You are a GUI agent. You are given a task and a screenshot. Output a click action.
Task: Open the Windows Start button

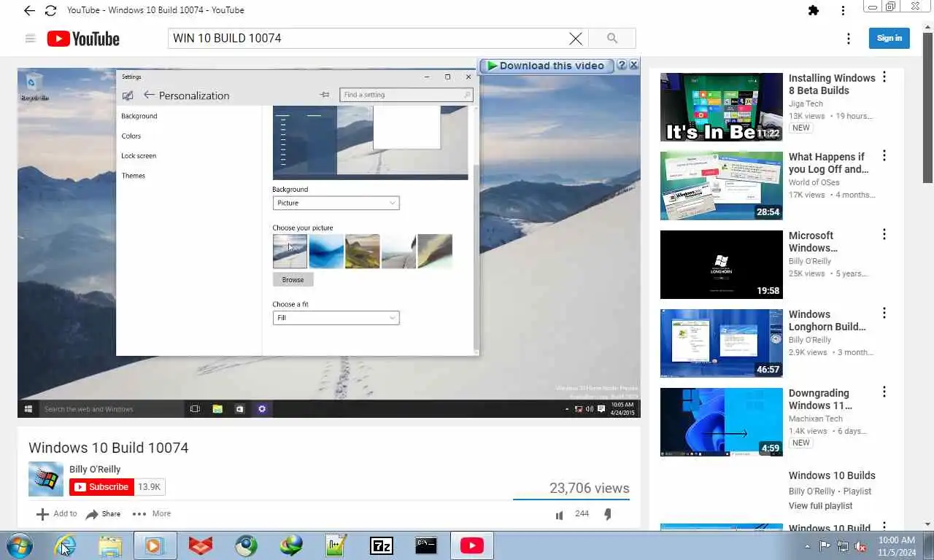tap(20, 545)
